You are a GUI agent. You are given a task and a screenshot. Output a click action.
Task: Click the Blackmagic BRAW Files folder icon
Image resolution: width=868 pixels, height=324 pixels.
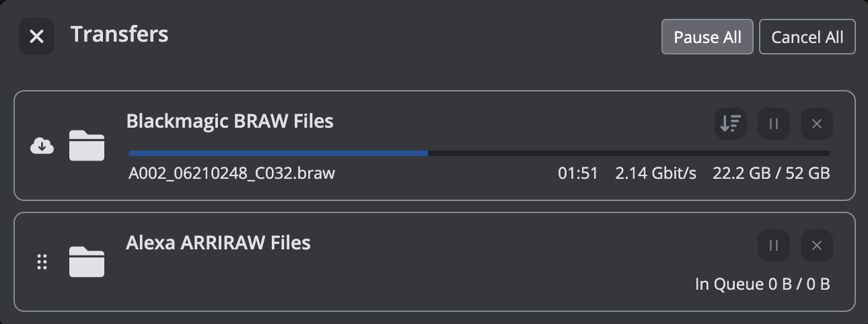point(87,146)
